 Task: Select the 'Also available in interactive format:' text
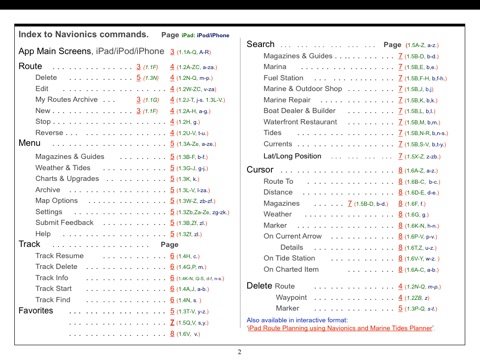(x=297, y=320)
